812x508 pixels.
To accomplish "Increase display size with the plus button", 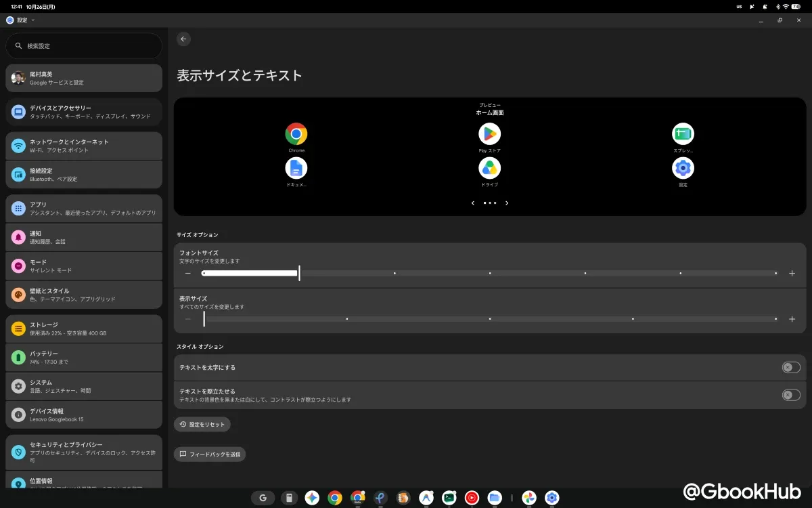I will coord(792,319).
